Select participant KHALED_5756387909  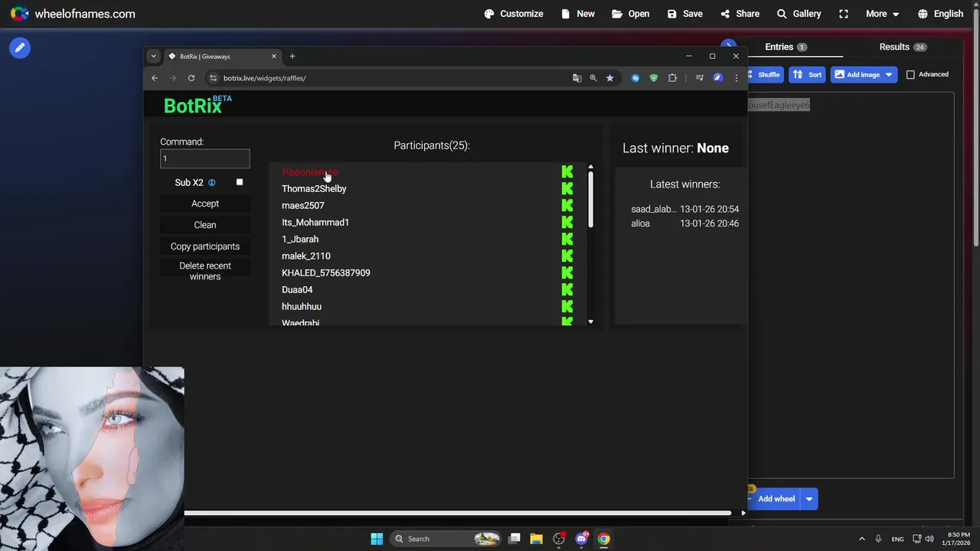pos(326,273)
